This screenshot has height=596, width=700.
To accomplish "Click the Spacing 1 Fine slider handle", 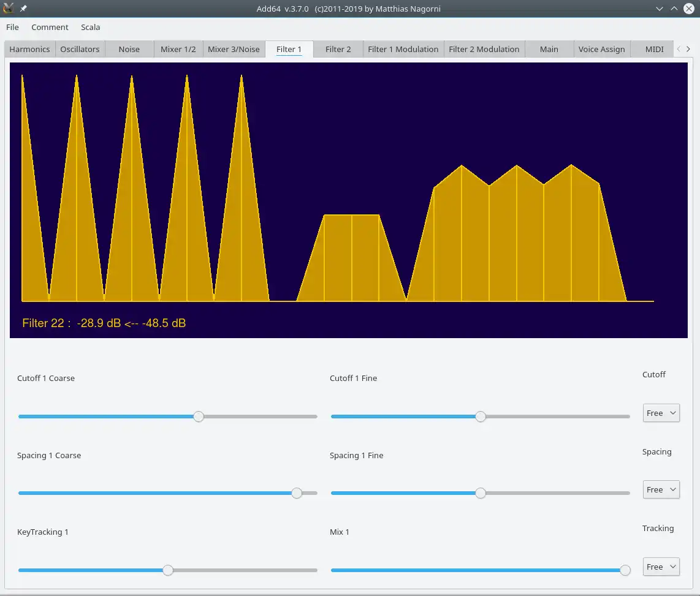I will [481, 493].
